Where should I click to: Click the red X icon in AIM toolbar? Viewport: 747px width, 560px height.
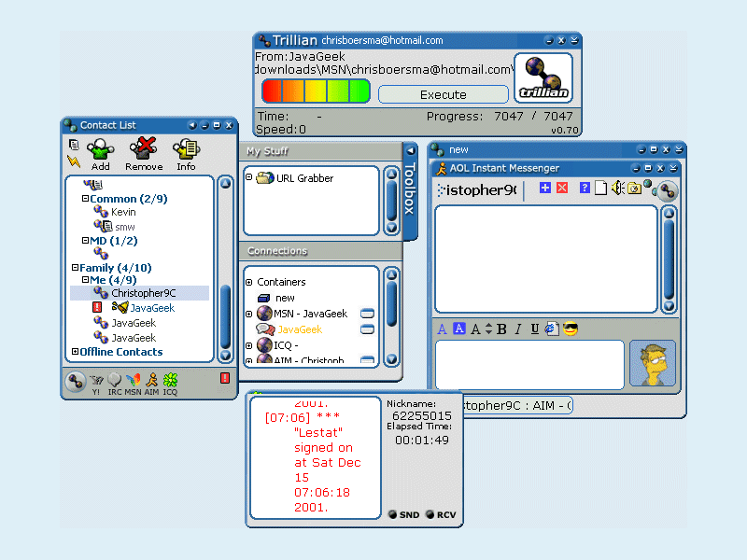(562, 188)
